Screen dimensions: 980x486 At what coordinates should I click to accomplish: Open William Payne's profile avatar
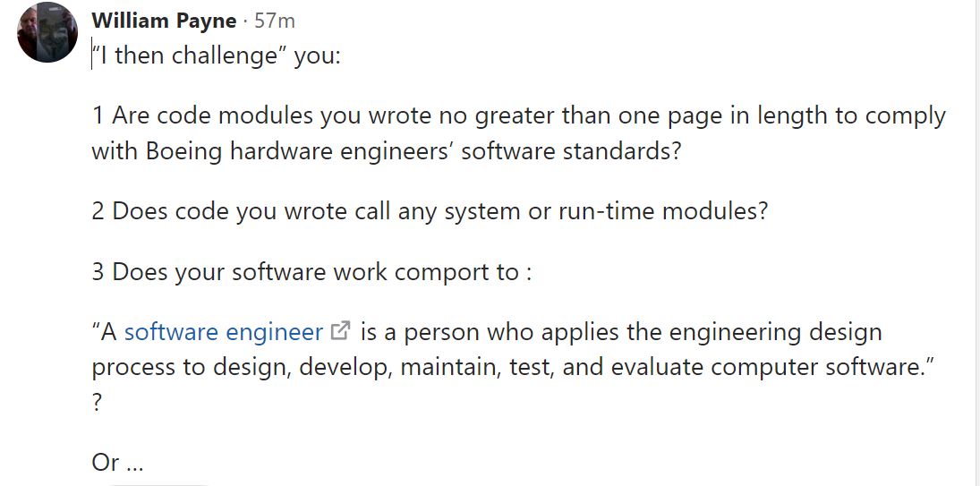(x=47, y=32)
